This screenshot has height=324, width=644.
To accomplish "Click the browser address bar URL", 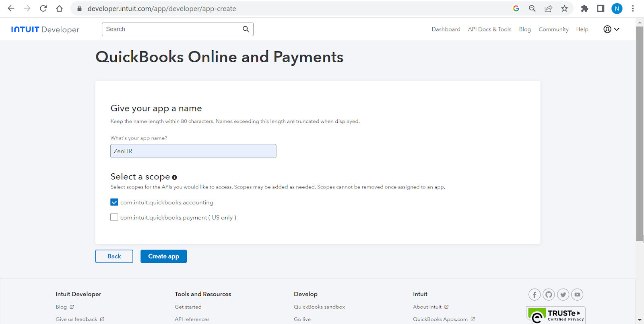I will pos(162,8).
